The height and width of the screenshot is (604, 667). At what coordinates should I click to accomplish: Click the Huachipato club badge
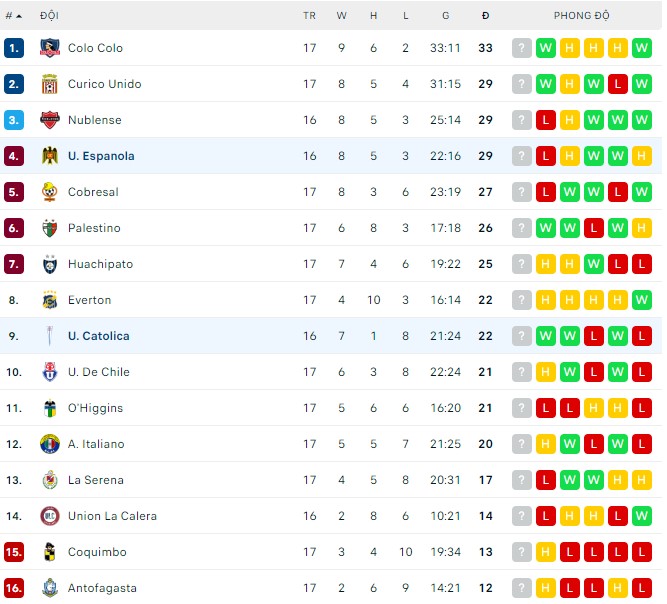tap(50, 264)
